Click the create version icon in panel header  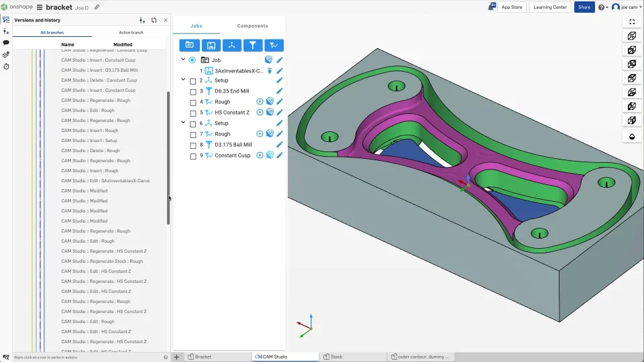click(142, 20)
